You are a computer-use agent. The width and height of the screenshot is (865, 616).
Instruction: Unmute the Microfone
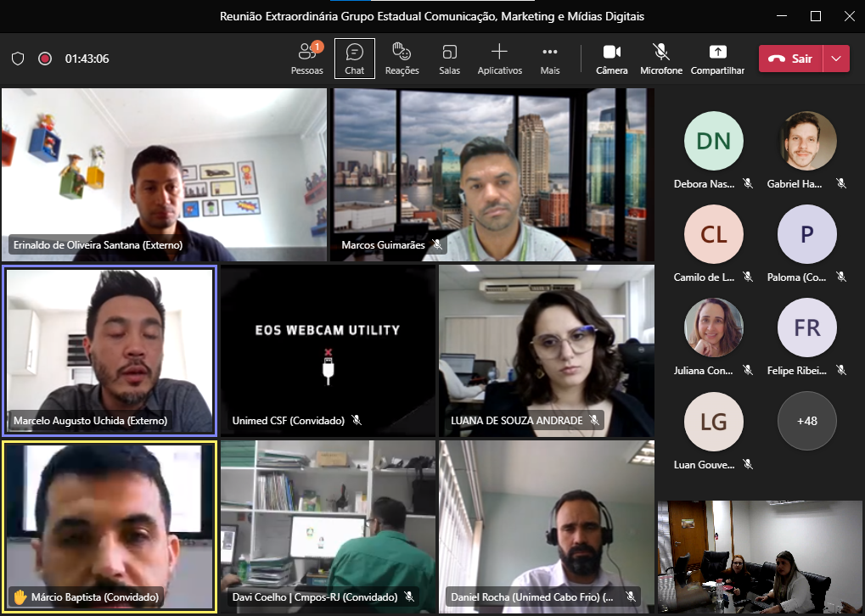pos(660,59)
